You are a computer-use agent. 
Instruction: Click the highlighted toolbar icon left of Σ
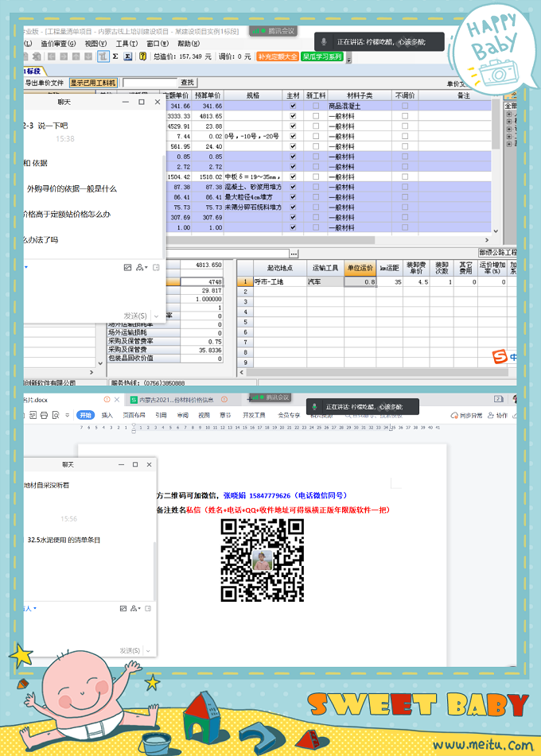coord(103,56)
